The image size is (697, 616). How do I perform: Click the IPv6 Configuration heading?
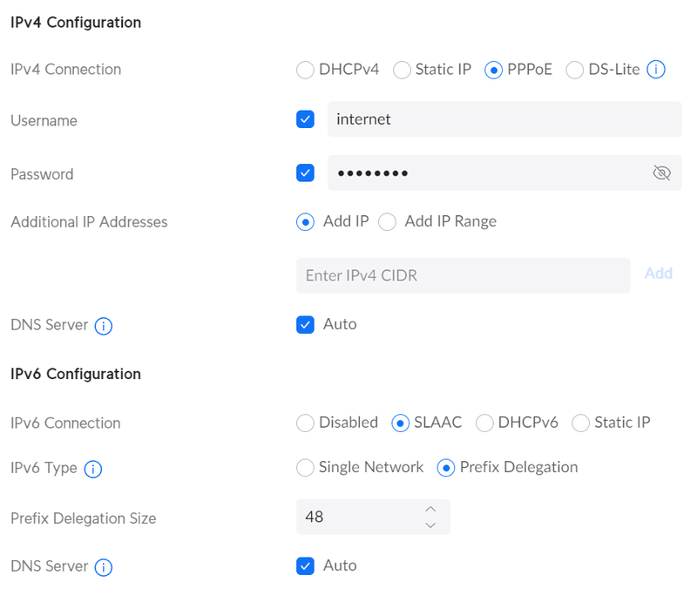(x=76, y=374)
